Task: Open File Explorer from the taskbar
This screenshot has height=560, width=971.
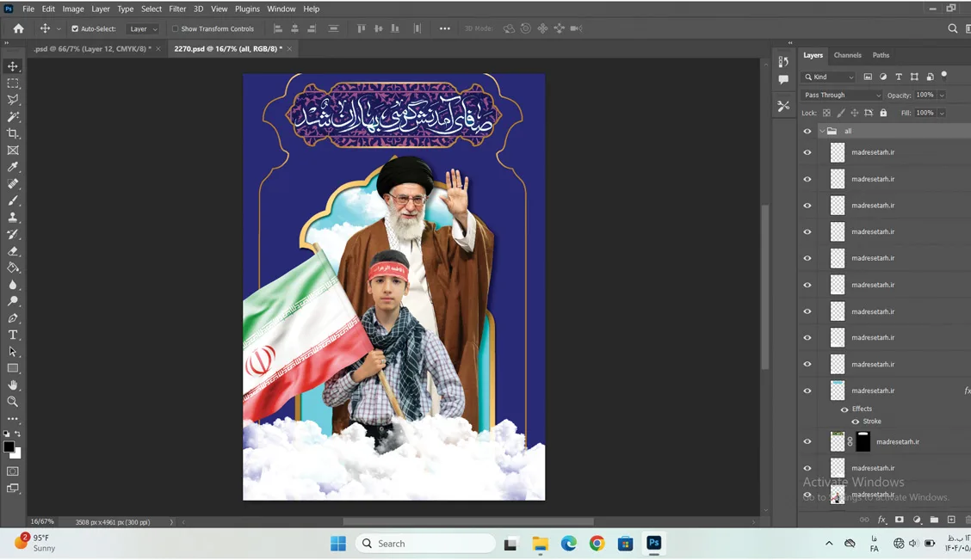Action: [540, 544]
